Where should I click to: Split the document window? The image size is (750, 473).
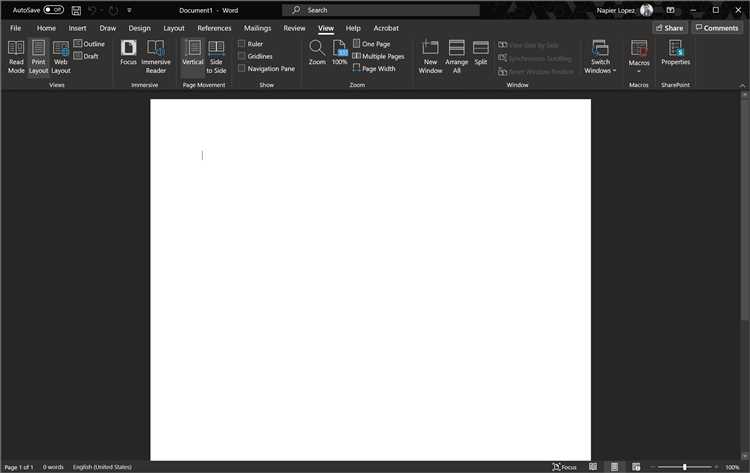[x=481, y=53]
